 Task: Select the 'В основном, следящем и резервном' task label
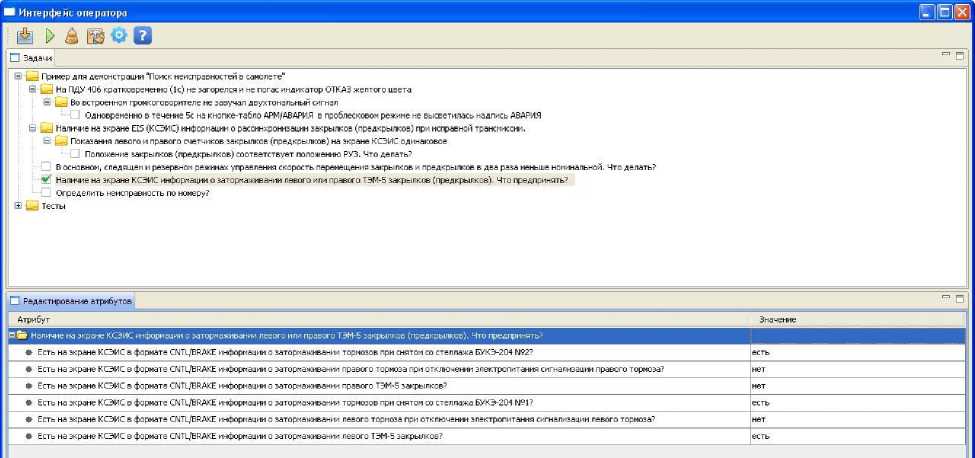[356, 167]
